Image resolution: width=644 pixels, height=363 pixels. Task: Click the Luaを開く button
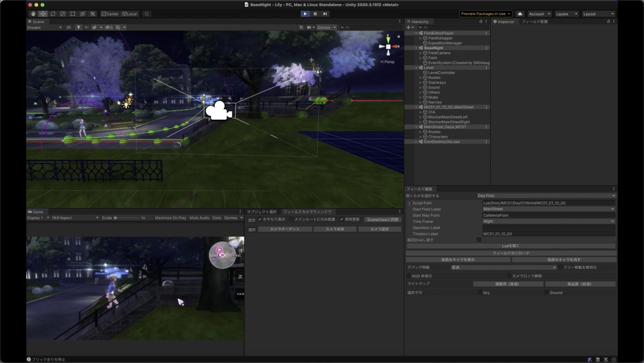tap(511, 246)
